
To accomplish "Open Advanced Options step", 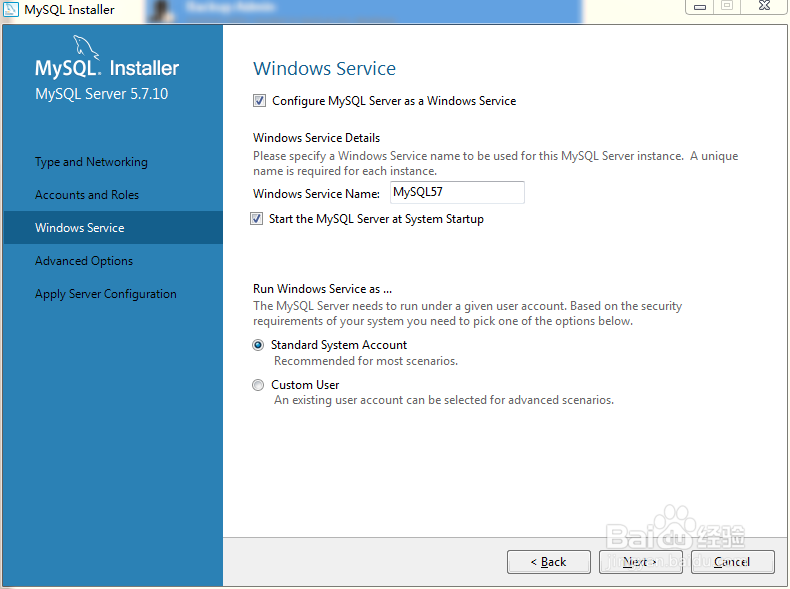I will tap(84, 261).
